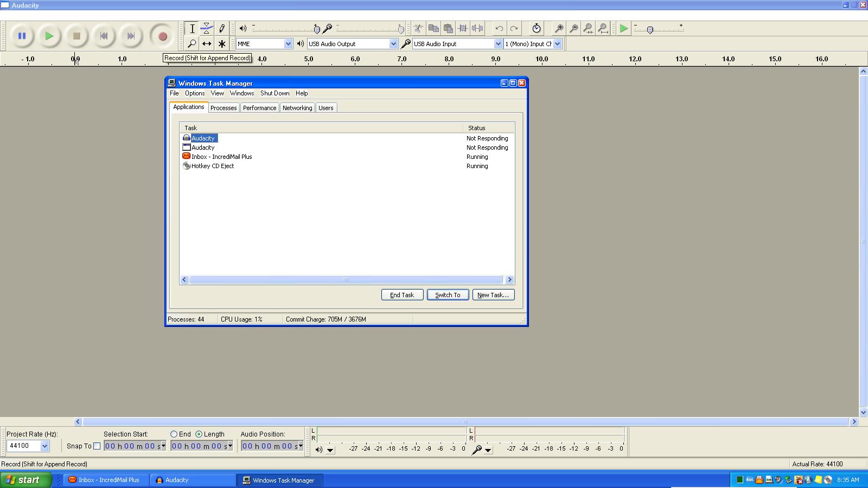Open the Shut Down menu
The height and width of the screenshot is (488, 868).
275,93
